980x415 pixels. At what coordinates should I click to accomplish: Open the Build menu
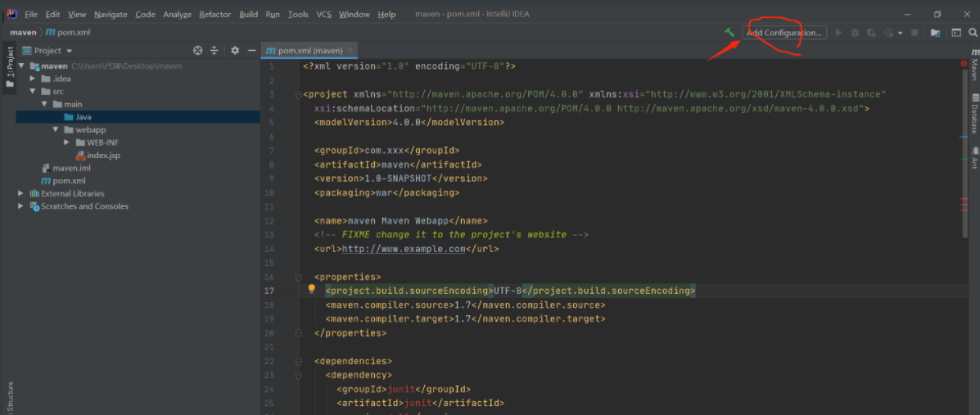pyautogui.click(x=249, y=15)
